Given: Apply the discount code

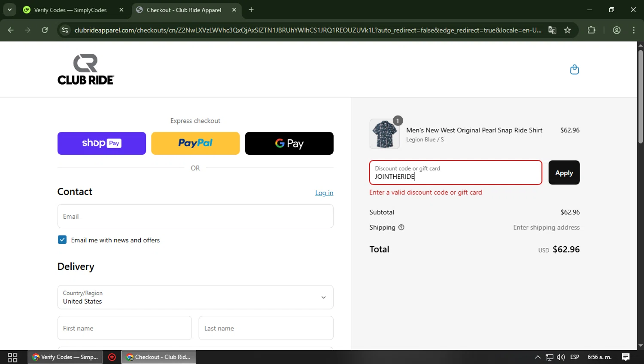Looking at the screenshot, I should (564, 173).
